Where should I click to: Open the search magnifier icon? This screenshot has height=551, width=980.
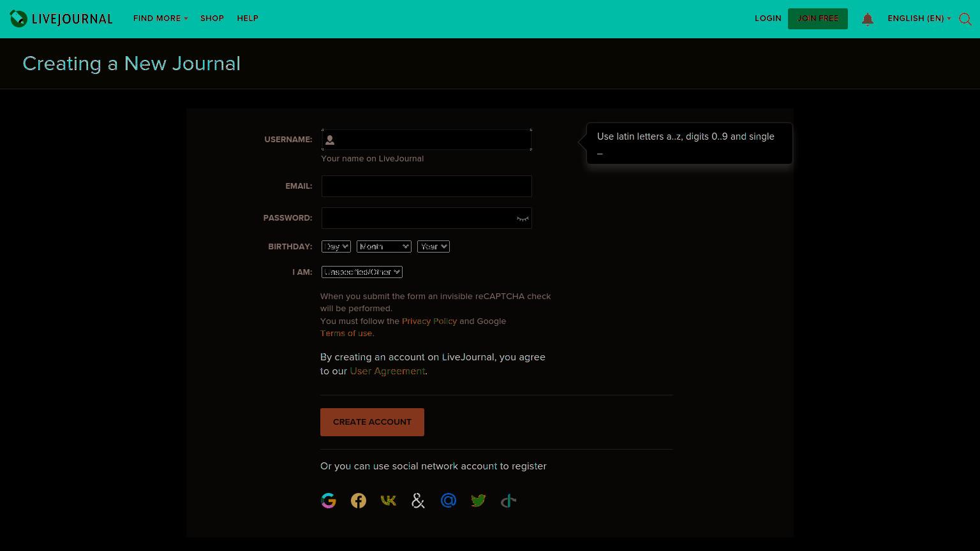(x=965, y=19)
